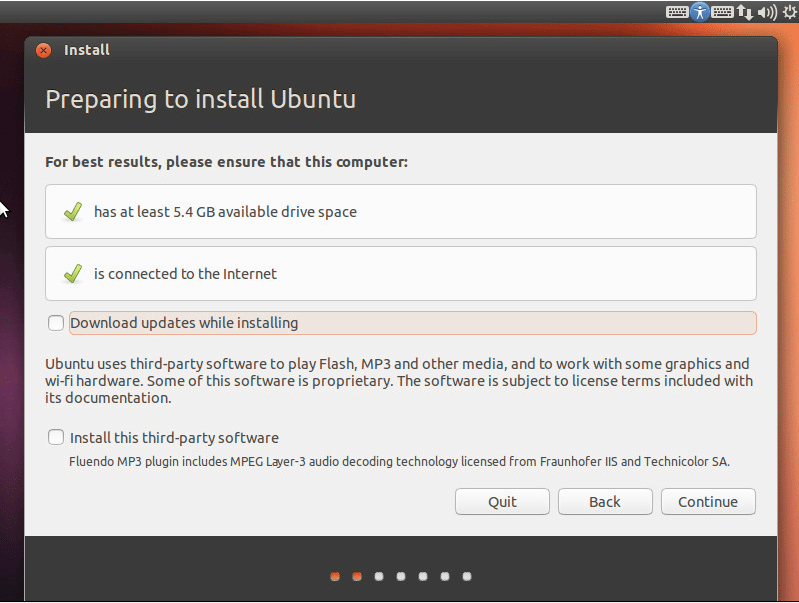Click the green checkmark beside Internet connection
This screenshot has height=603, width=799.
pyautogui.click(x=73, y=274)
